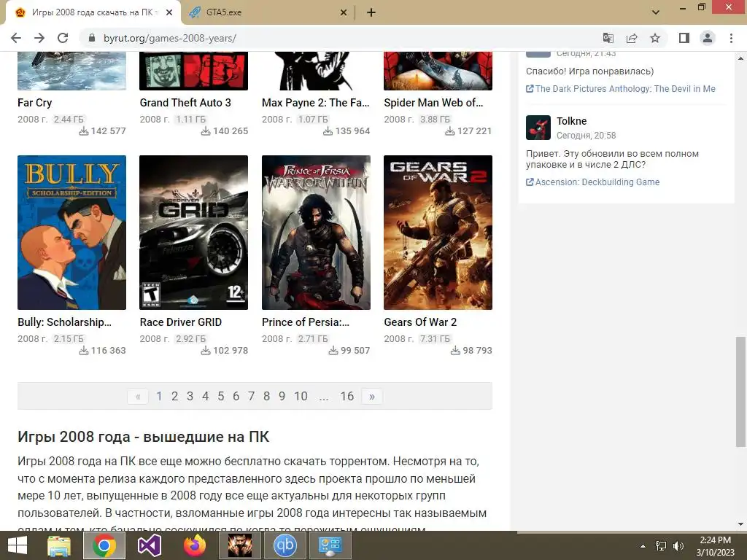Open Firefox from taskbar

[x=194, y=545]
